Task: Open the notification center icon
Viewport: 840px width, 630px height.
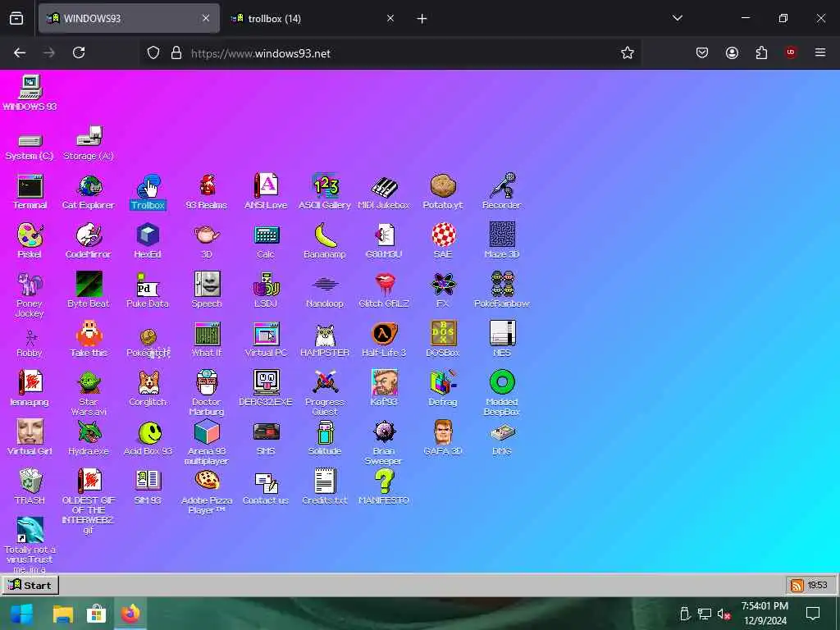Action: 813,614
